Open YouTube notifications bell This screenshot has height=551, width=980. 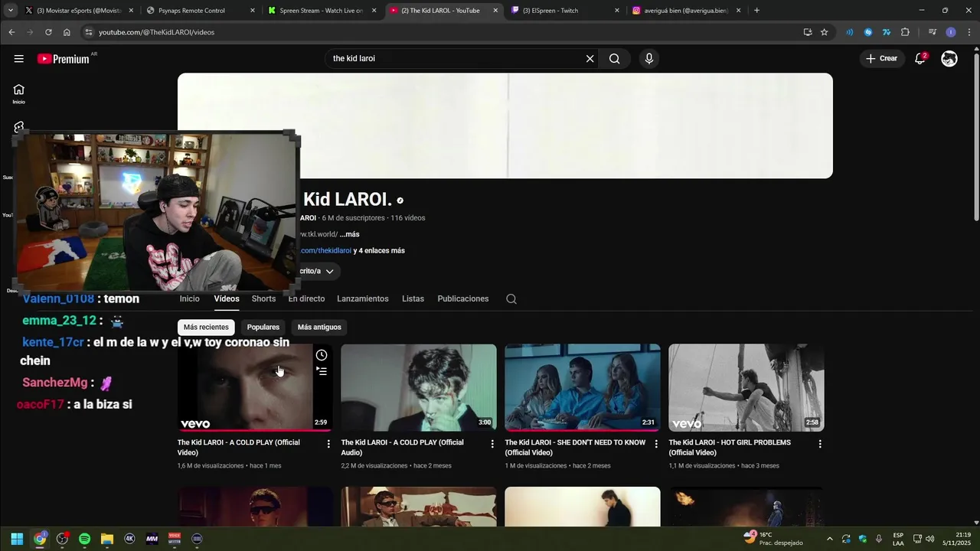[921, 59]
